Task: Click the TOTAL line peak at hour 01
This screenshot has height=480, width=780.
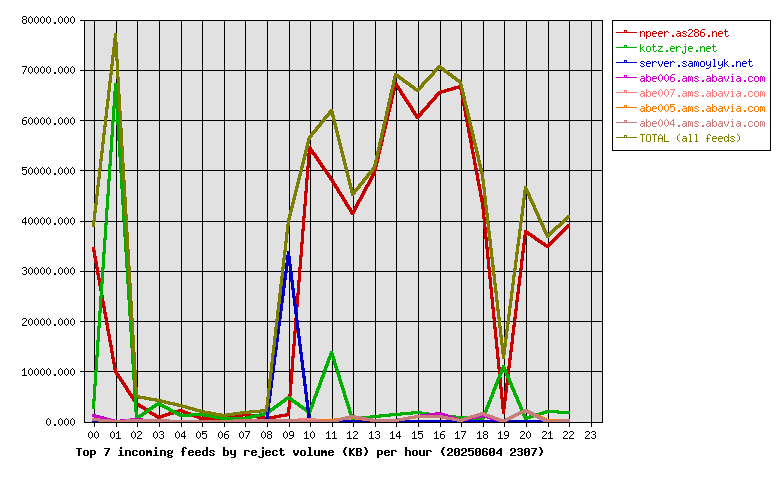Action: coord(115,35)
